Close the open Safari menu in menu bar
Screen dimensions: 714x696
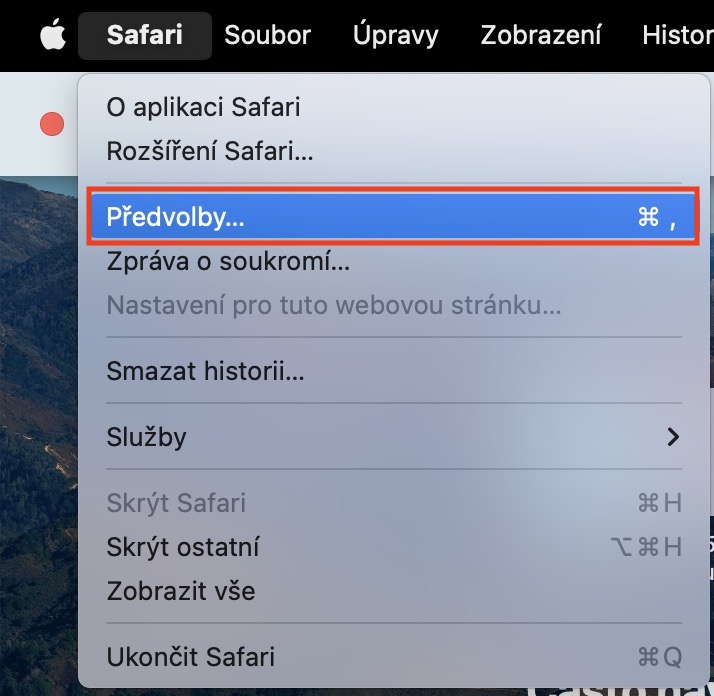click(x=145, y=36)
